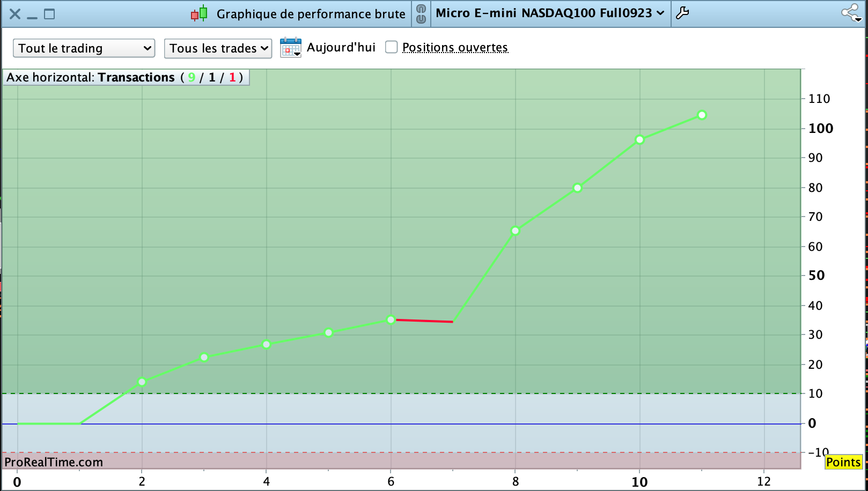
Task: Click the 12 label on horizontal axis
Action: pos(764,481)
